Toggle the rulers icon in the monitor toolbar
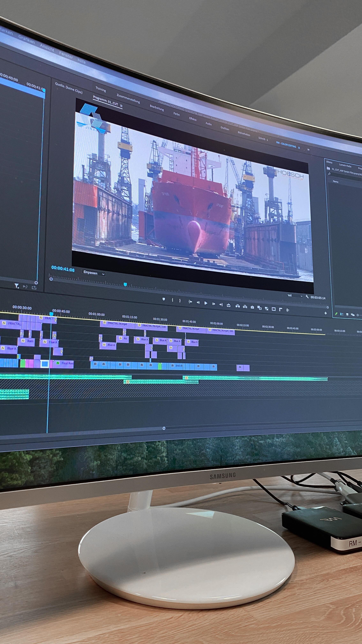Viewport: 362px width, 644px height. (281, 310)
